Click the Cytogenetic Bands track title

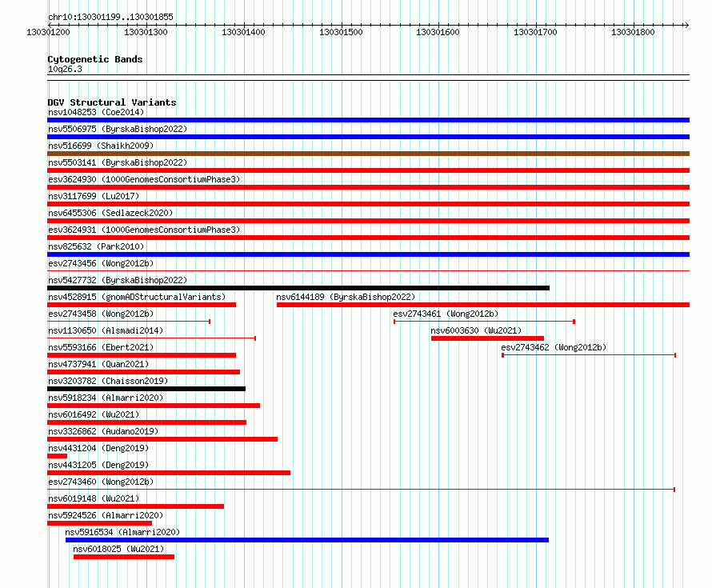[95, 59]
